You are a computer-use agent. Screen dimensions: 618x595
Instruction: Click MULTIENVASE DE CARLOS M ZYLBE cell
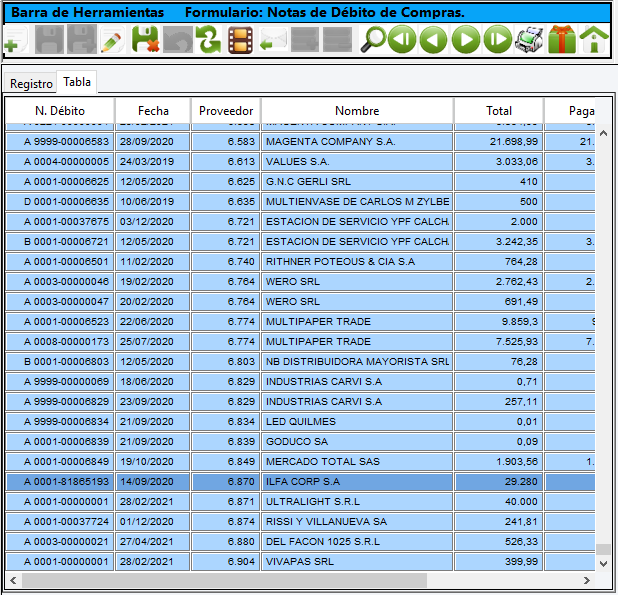[357, 202]
